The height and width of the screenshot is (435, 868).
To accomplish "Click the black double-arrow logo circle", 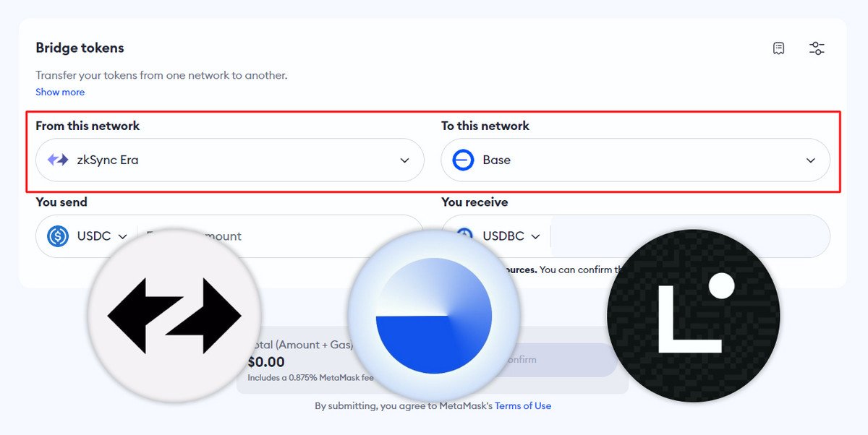I will 174,316.
